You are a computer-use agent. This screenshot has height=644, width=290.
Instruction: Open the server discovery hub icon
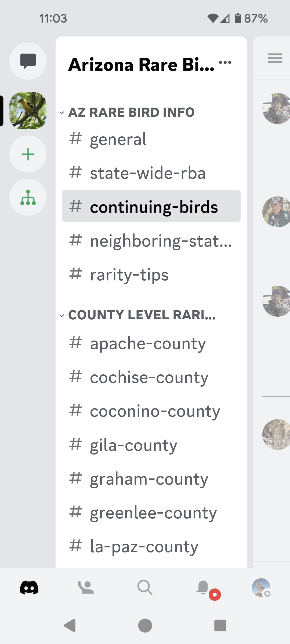pos(28,197)
